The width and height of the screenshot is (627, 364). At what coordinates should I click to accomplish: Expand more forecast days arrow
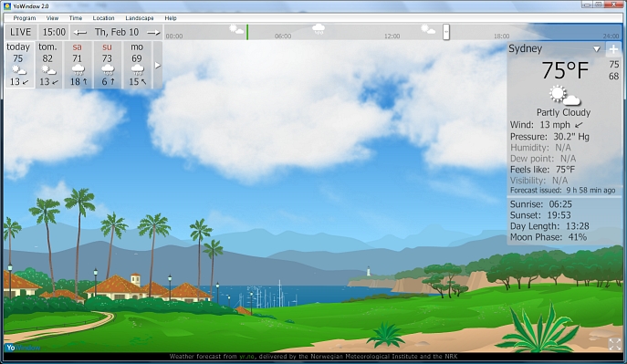coord(158,65)
